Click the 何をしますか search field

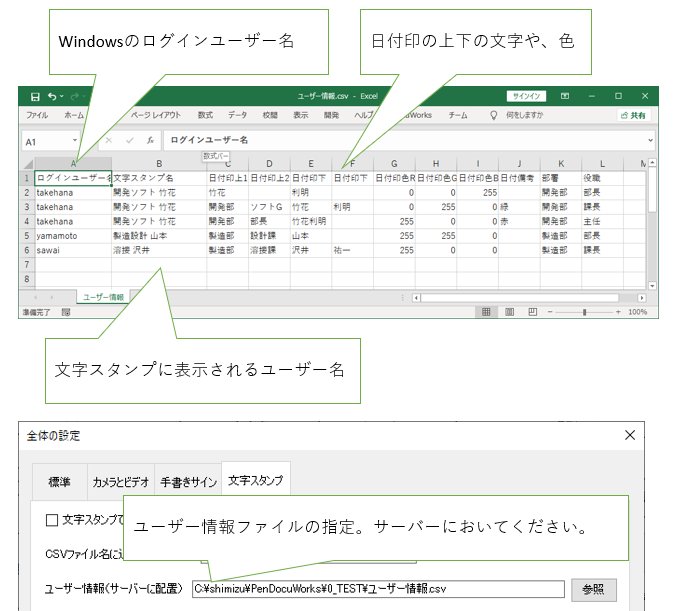(x=524, y=115)
